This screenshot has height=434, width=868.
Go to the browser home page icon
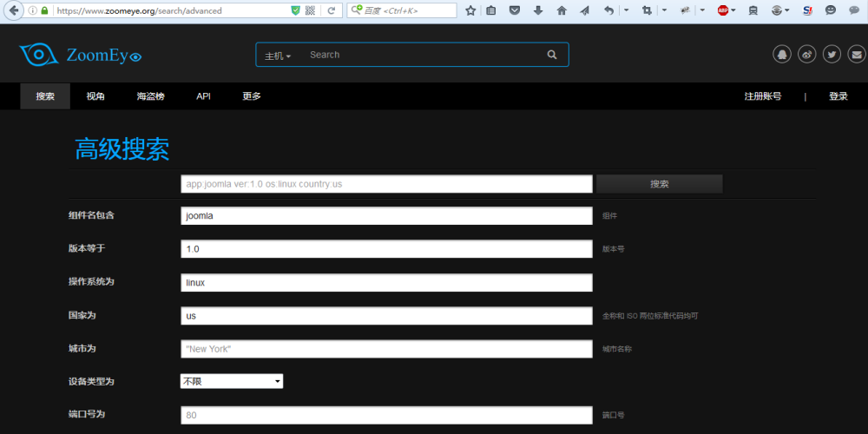click(x=562, y=10)
